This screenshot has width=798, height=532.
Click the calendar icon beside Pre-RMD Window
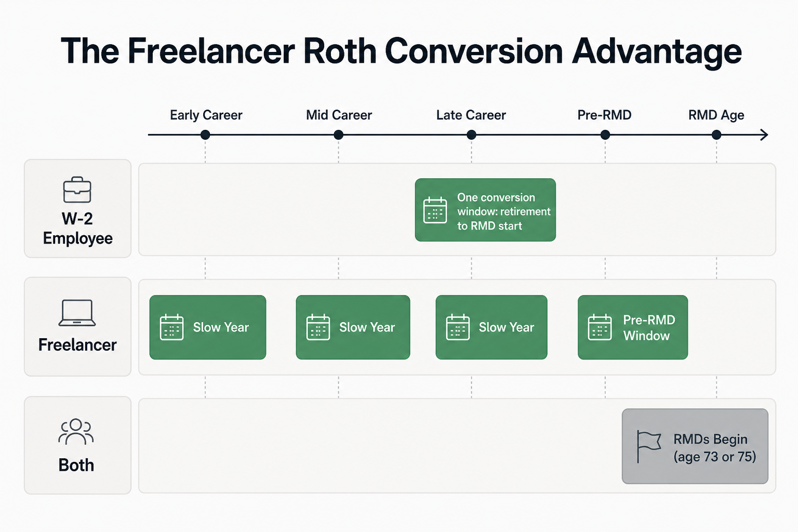pos(600,327)
